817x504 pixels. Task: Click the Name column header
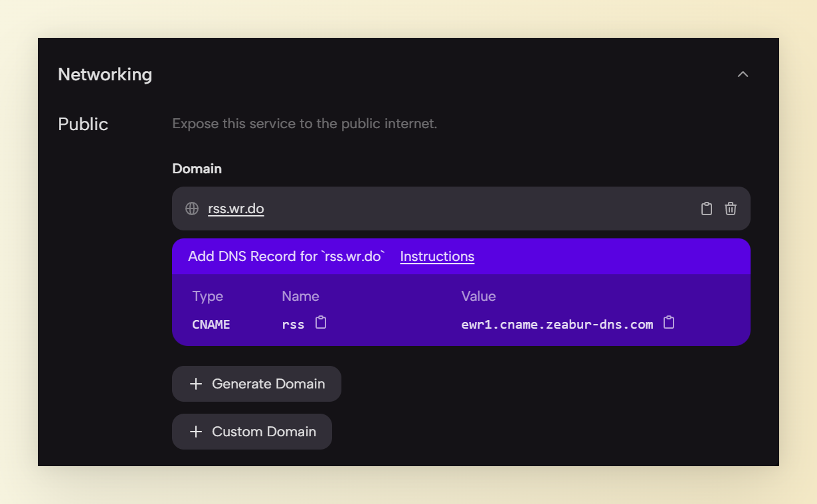tap(300, 296)
